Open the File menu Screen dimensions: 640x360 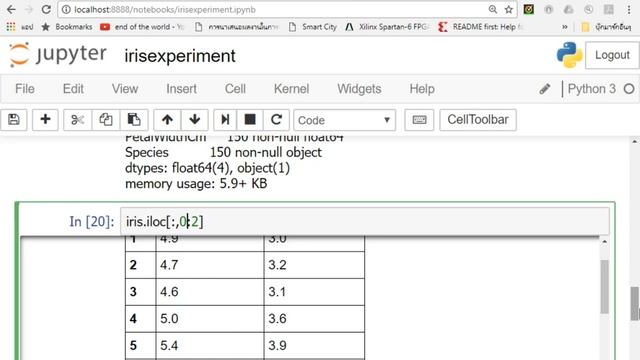click(25, 89)
